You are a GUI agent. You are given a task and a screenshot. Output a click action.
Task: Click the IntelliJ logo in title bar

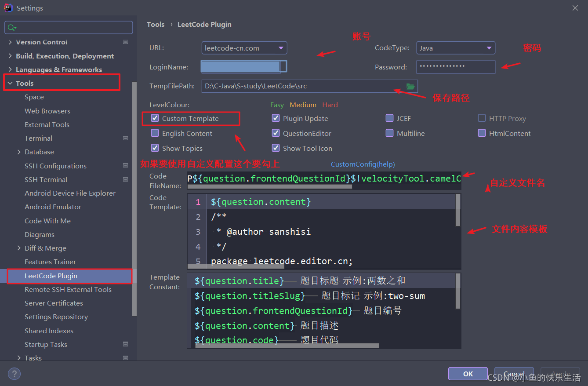[8, 8]
